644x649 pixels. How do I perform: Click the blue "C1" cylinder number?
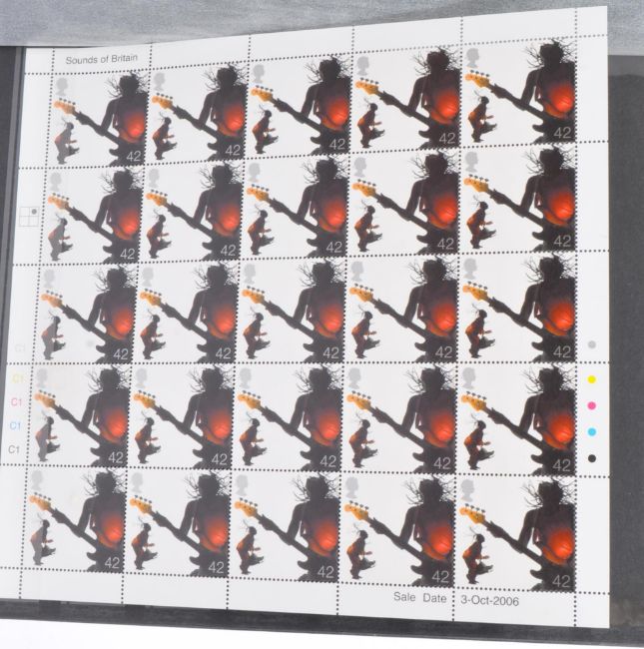click(x=15, y=425)
